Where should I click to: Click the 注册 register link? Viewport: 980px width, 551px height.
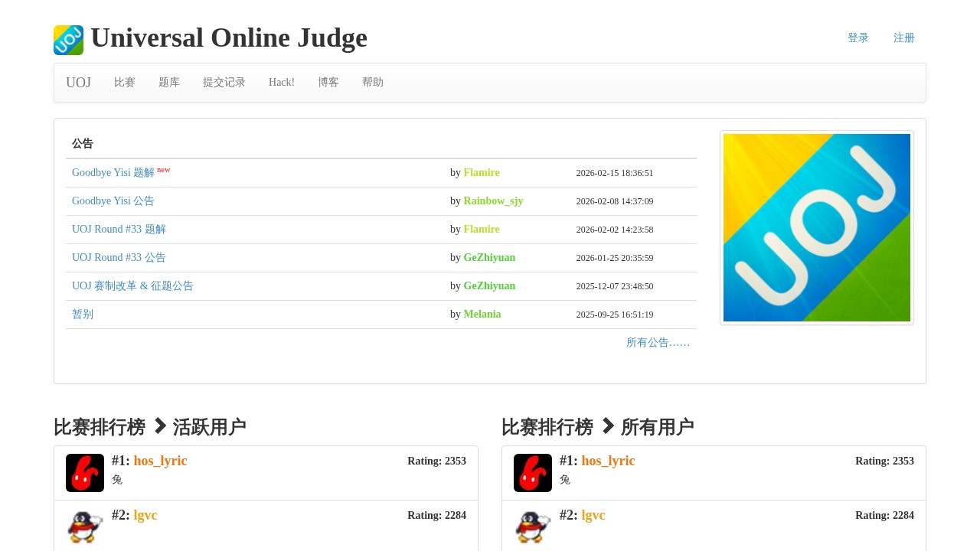point(903,38)
